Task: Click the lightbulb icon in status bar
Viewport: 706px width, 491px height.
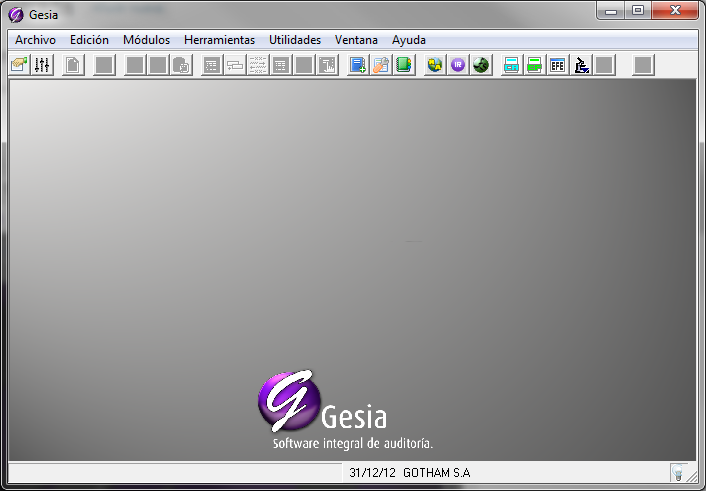Action: (x=678, y=473)
